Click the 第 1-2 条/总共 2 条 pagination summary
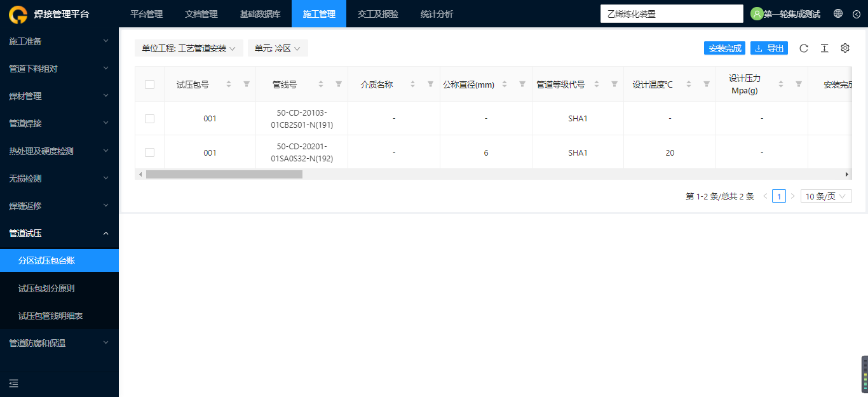868x397 pixels. [x=720, y=197]
